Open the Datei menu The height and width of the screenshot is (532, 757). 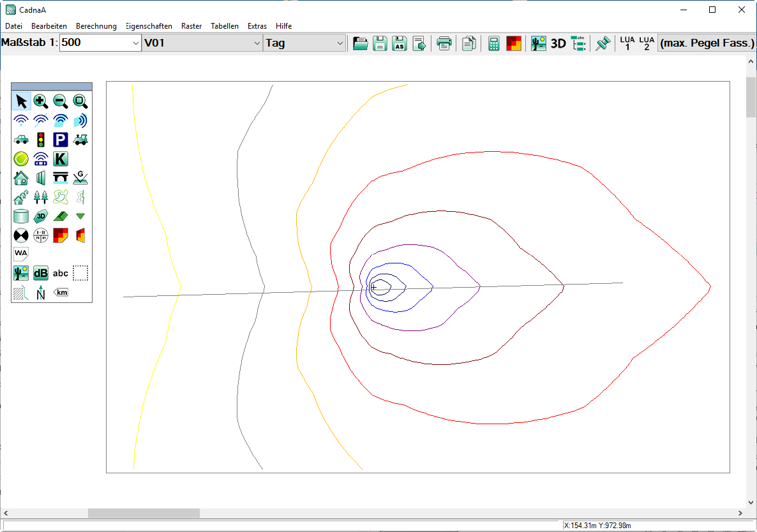(x=13, y=26)
